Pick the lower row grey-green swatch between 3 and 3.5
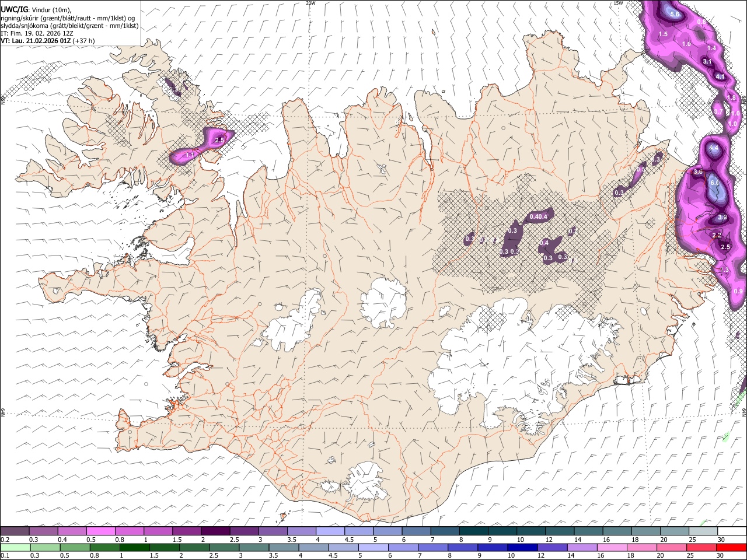Screen dimensions: 747x560 tap(254, 548)
